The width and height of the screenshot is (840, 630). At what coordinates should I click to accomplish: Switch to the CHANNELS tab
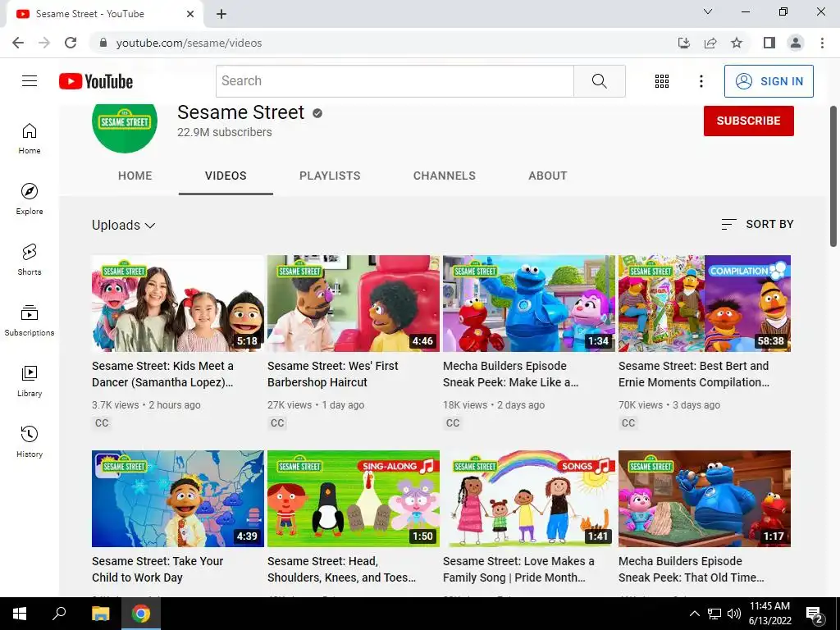point(444,176)
